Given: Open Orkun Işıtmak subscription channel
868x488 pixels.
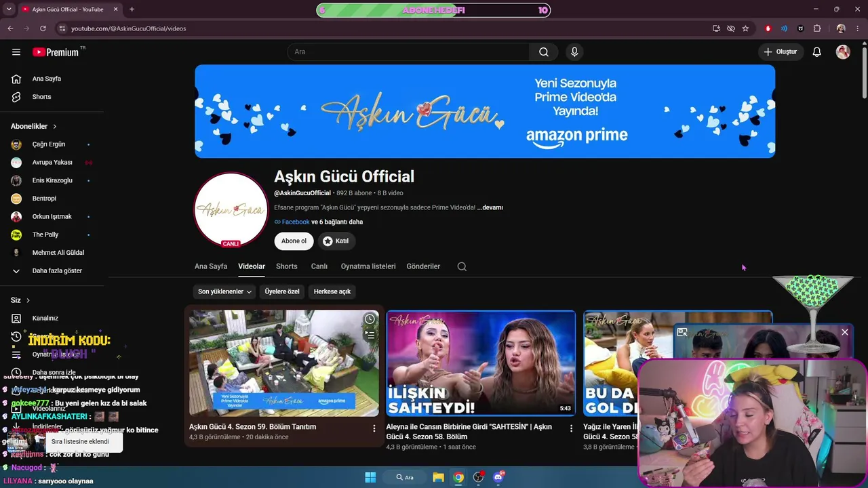Looking at the screenshot, I should [x=53, y=217].
